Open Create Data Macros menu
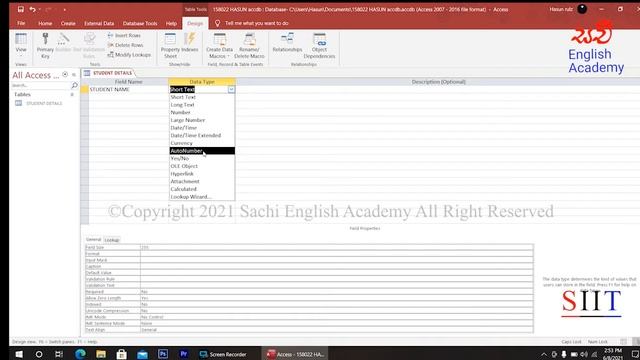Viewport: 640px width, 360px height. pos(220,46)
